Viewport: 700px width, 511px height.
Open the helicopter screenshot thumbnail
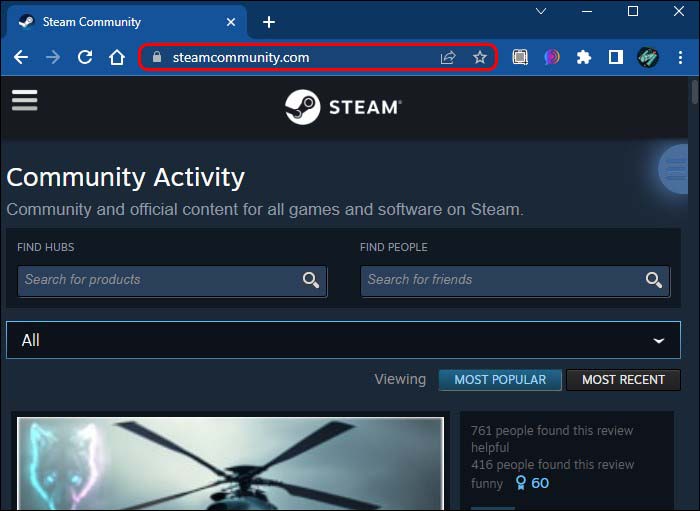coord(230,463)
